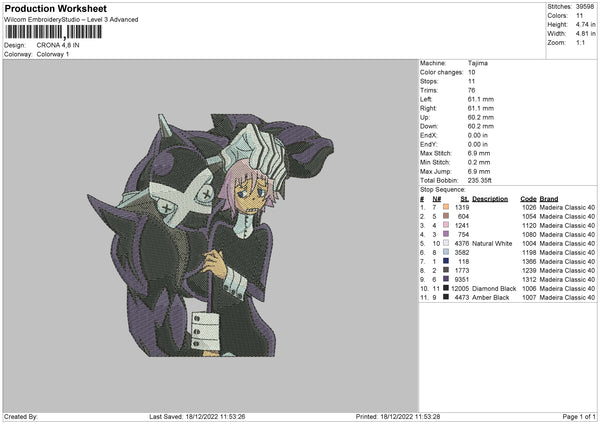This screenshot has width=600, height=424.
Task: Select the dark purple swatch for code 1312
Action: pyautogui.click(x=446, y=279)
